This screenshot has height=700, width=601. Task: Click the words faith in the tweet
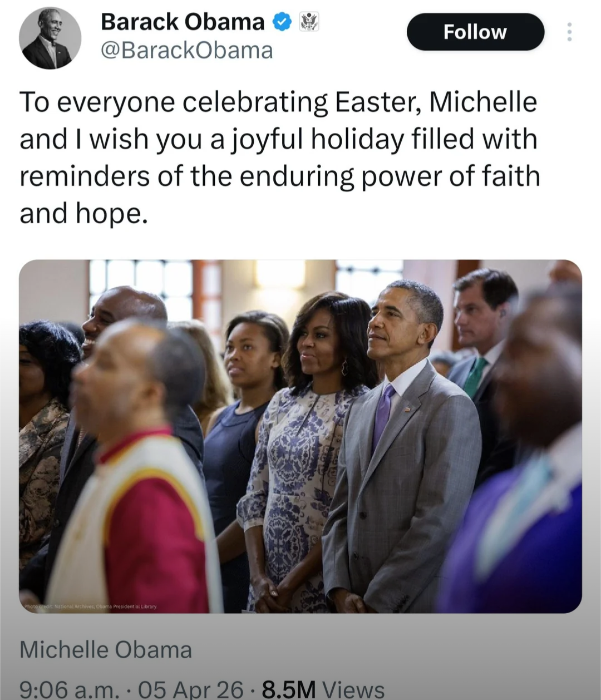point(511,176)
